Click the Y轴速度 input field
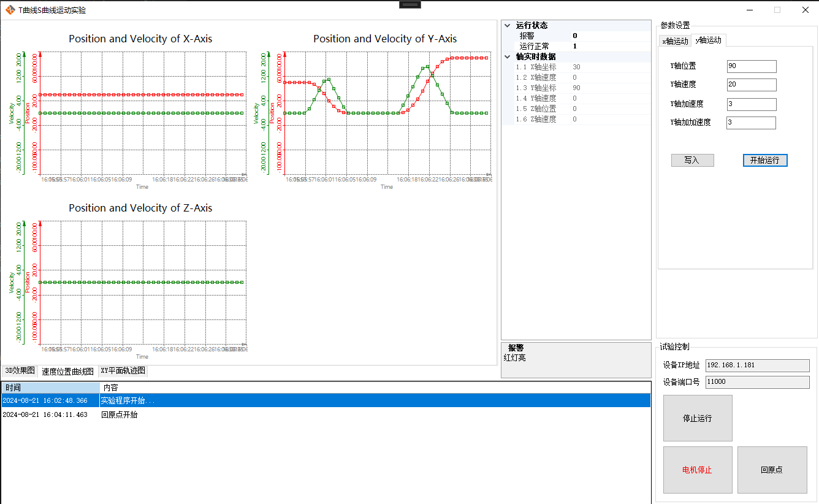Image resolution: width=819 pixels, height=504 pixels. [x=751, y=85]
